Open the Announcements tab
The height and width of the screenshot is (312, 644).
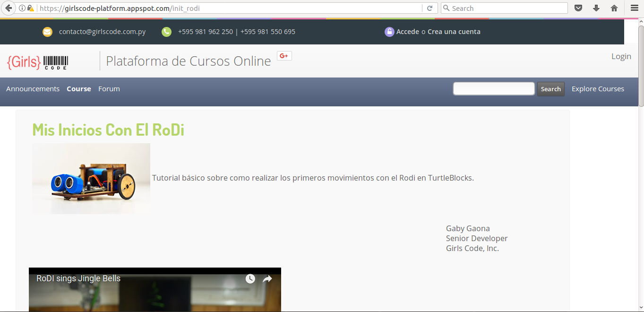click(33, 89)
